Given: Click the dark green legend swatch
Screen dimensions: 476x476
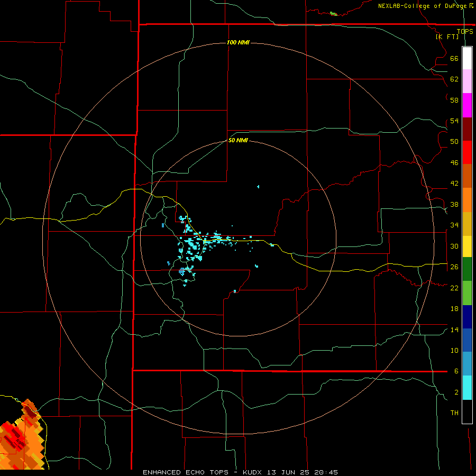Looking at the screenshot, I should point(467,269).
